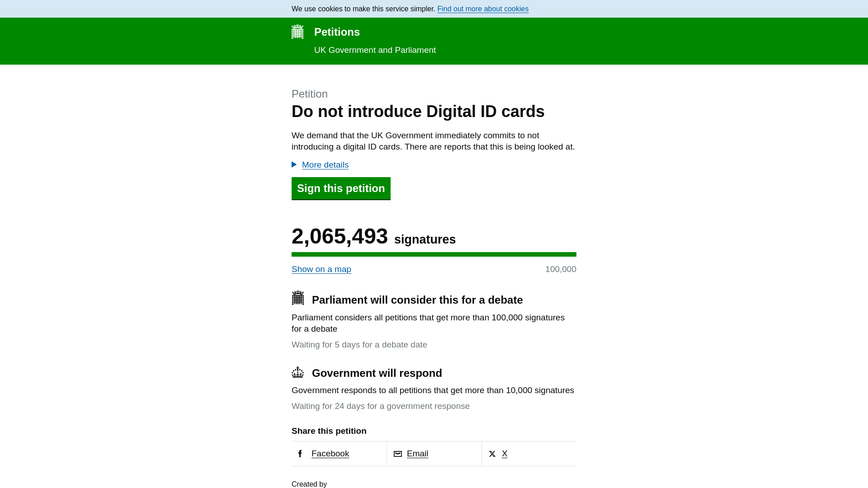Open the cookies information link
The height and width of the screenshot is (488, 868).
pyautogui.click(x=482, y=9)
